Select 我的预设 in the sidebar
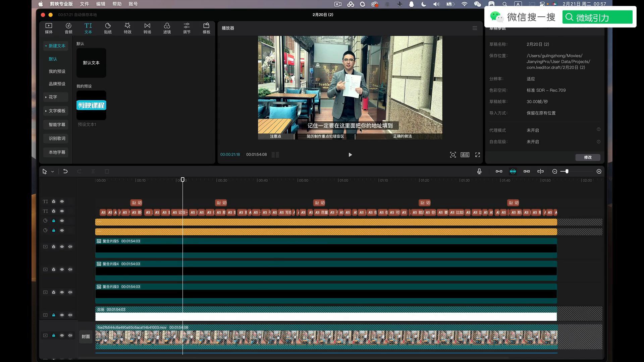644x362 pixels. [57, 71]
